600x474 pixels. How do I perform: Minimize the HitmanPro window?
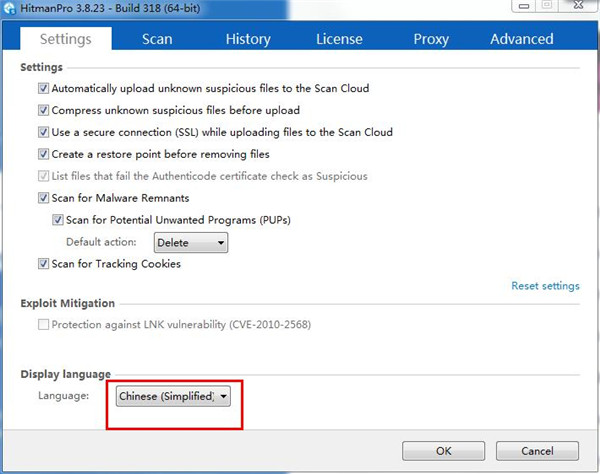524,6
